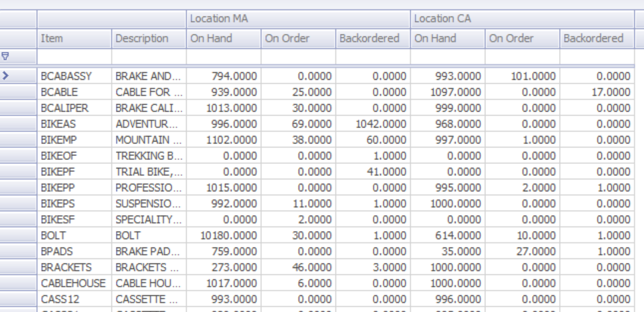This screenshot has height=312, width=644.
Task: Click the CABLE HOU... description cell
Action: tap(149, 283)
